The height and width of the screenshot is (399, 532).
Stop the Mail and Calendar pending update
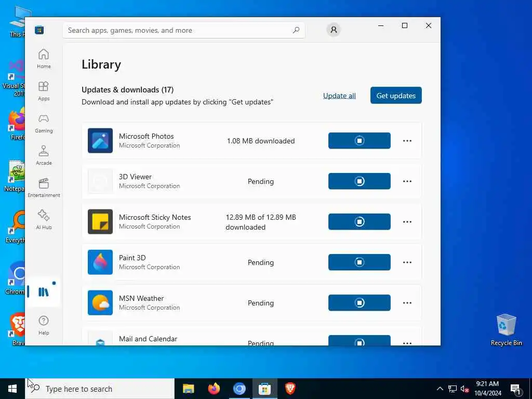click(x=360, y=341)
